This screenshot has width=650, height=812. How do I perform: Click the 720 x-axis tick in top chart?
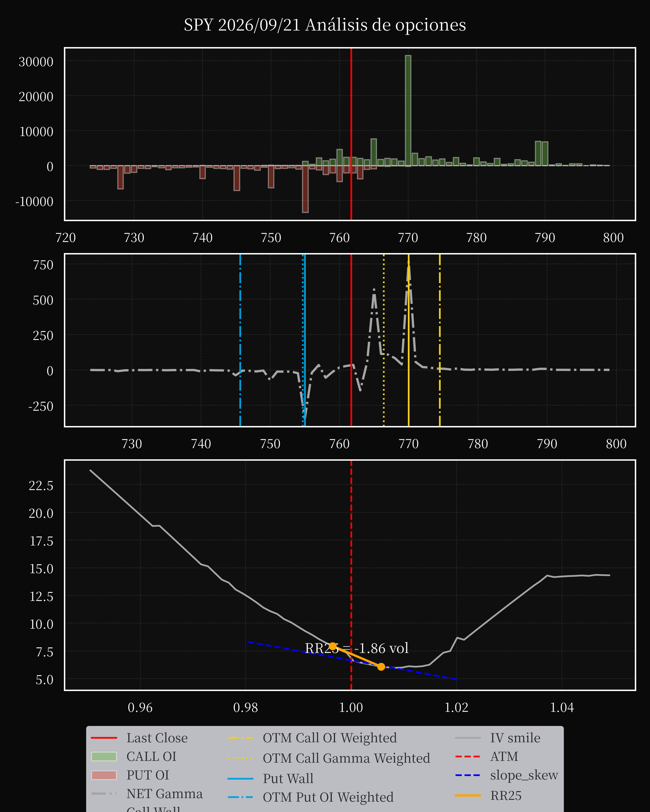coord(66,238)
